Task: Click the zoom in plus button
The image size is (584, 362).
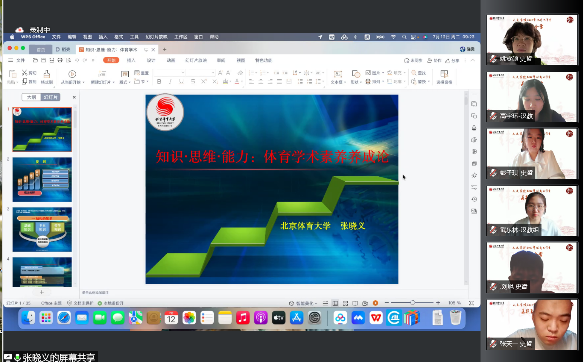Action: (x=438, y=303)
